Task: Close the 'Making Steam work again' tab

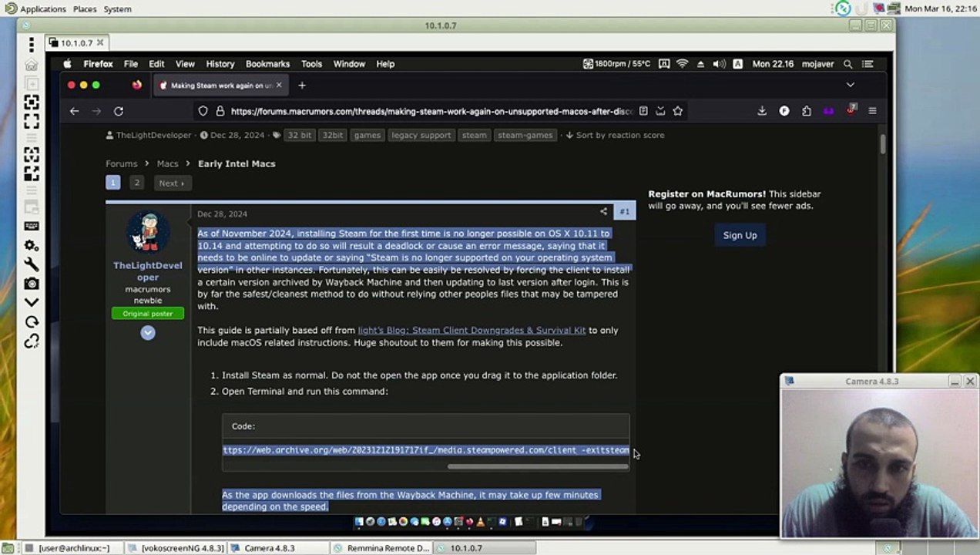Action: [279, 86]
